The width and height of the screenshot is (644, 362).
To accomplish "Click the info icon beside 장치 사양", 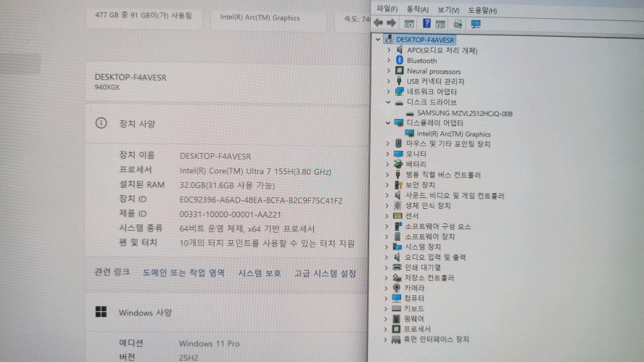I will tap(101, 123).
